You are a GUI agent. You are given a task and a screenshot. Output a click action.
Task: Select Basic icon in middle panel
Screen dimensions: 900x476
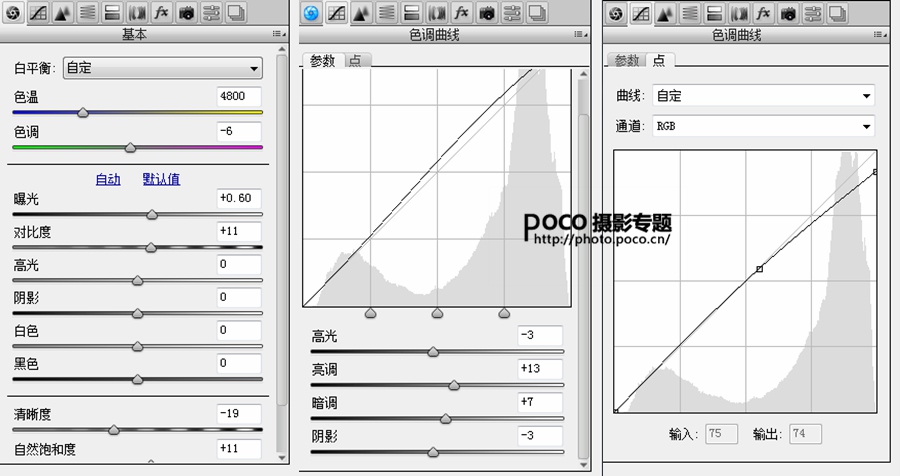point(311,13)
